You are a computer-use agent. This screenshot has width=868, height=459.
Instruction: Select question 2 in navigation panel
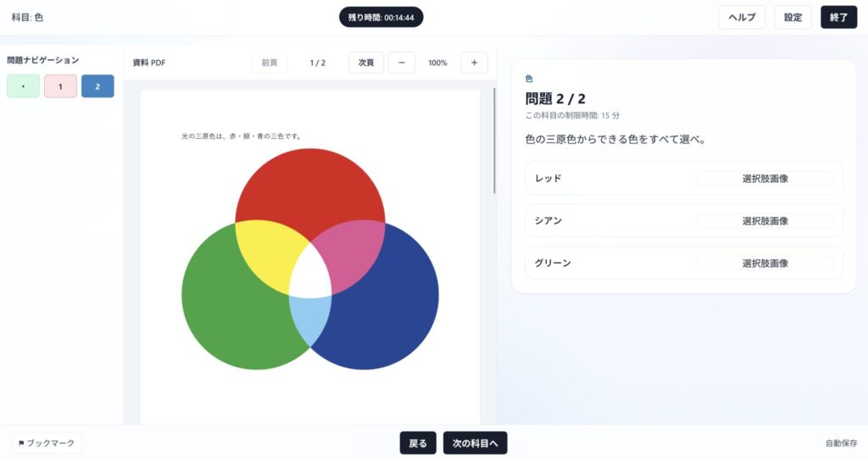(97, 86)
